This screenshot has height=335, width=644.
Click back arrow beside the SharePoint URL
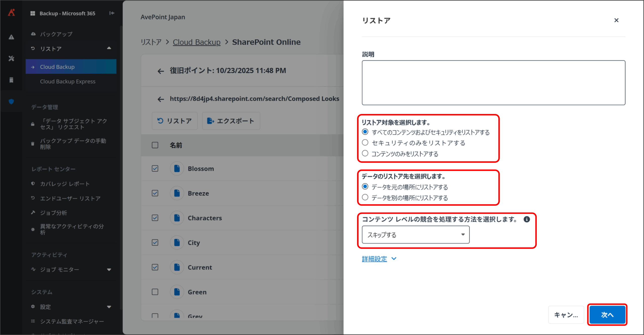(x=160, y=99)
